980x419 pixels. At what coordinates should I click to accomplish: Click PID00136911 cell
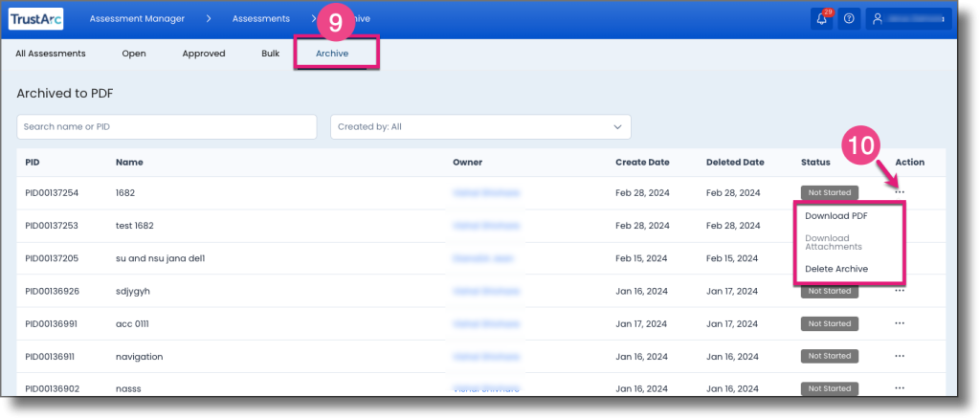[x=51, y=357]
